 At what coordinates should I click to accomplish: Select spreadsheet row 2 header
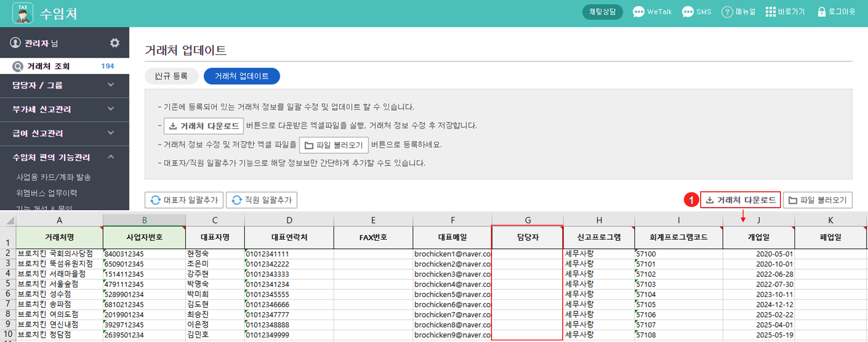[8, 254]
